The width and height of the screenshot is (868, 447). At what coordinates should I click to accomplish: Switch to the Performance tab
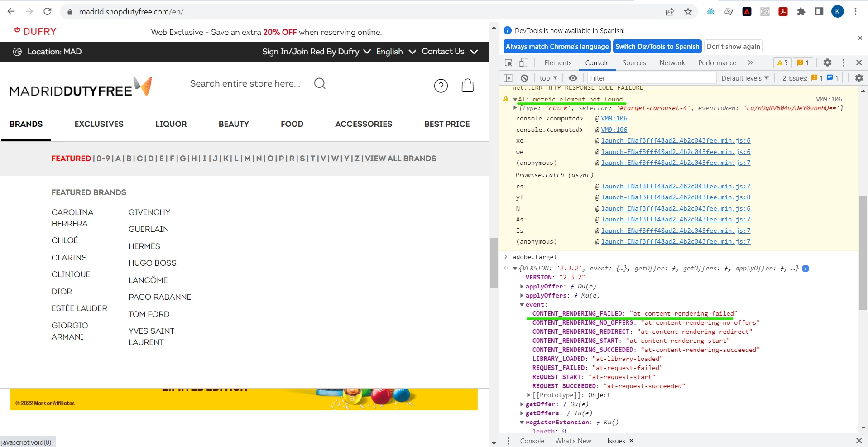coord(717,63)
